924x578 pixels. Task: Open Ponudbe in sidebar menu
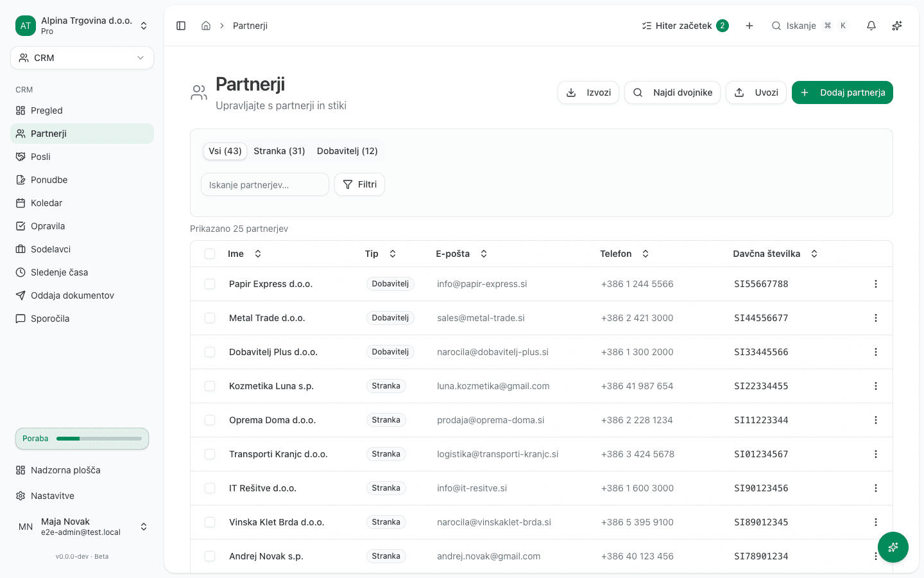tap(82, 180)
